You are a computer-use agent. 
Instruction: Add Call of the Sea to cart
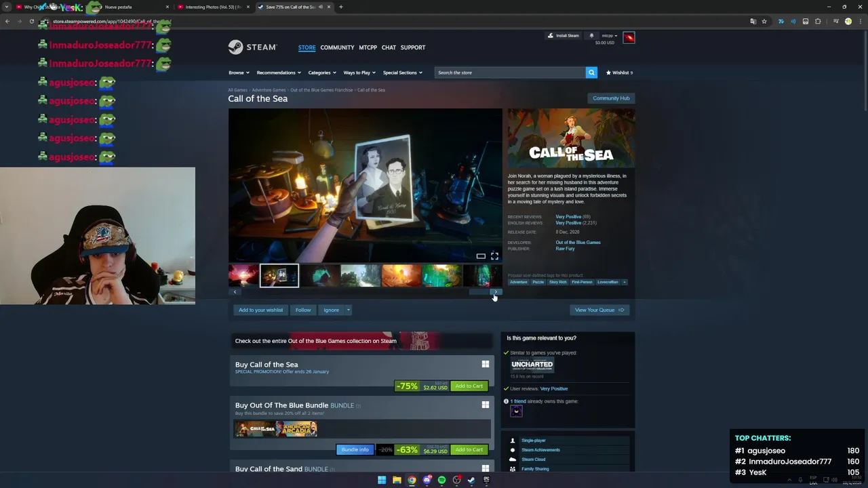click(469, 386)
